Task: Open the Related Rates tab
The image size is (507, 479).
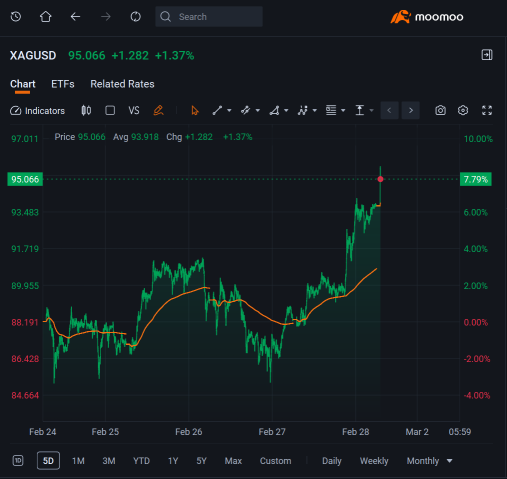Action: click(x=122, y=84)
